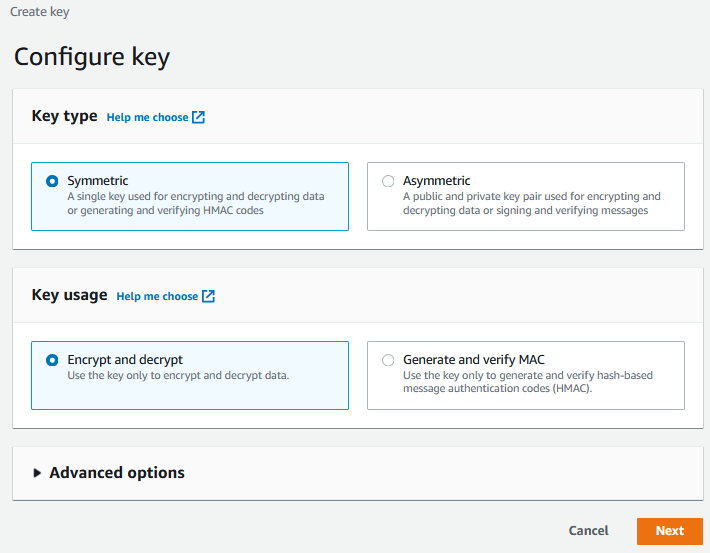
Task: Click the Advanced options label text
Action: pyautogui.click(x=117, y=473)
